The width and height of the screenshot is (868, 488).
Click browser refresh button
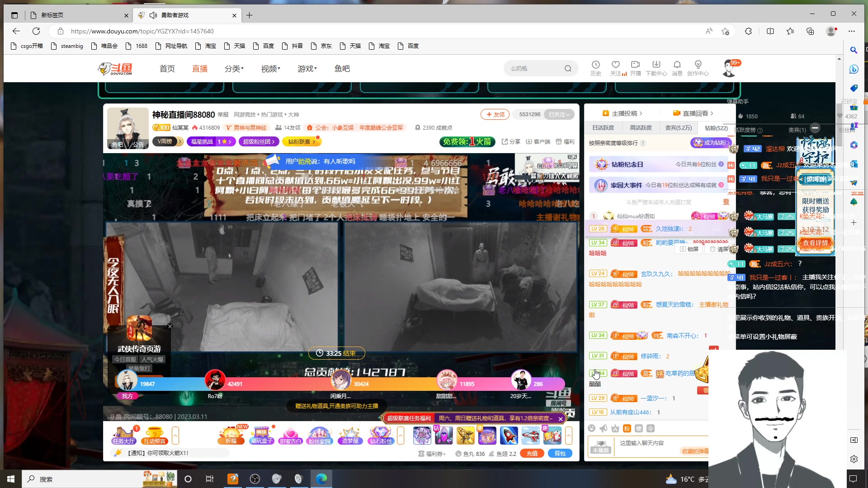[x=36, y=31]
